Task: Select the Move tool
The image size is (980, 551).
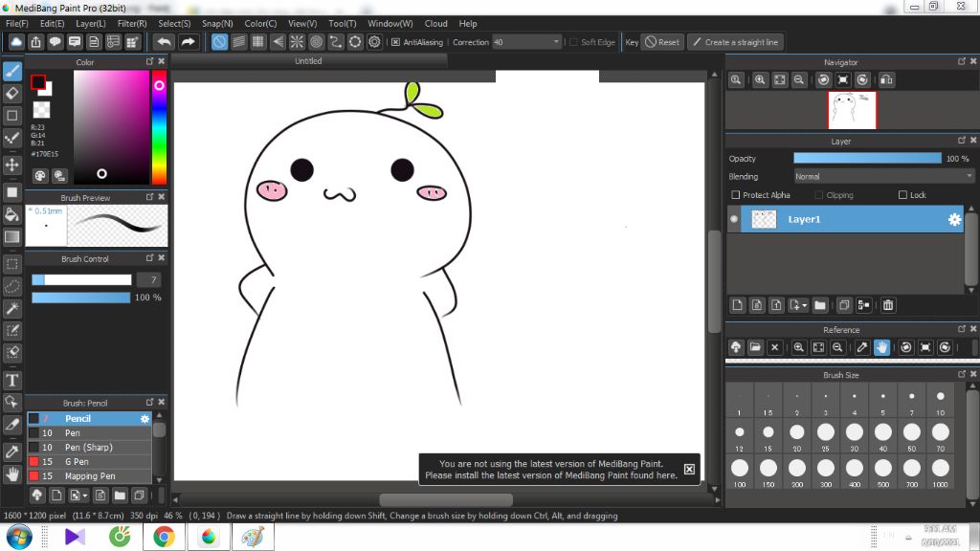Action: (11, 165)
